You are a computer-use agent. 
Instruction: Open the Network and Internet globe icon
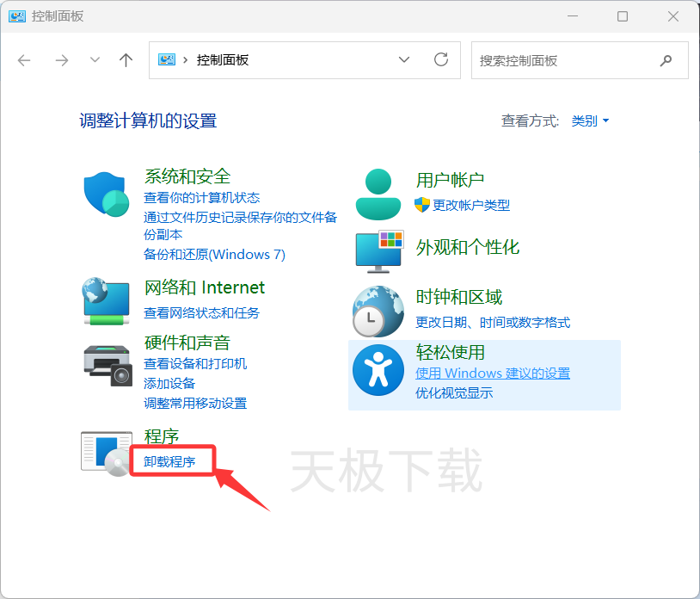coord(106,301)
